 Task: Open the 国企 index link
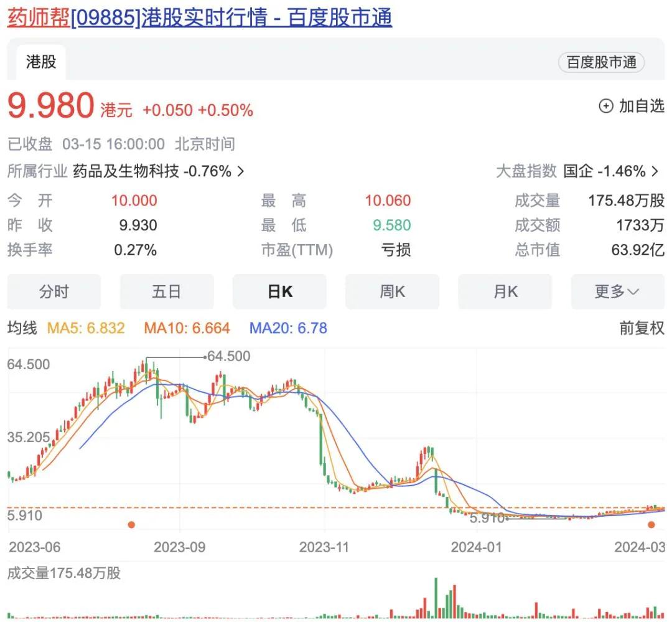578,171
